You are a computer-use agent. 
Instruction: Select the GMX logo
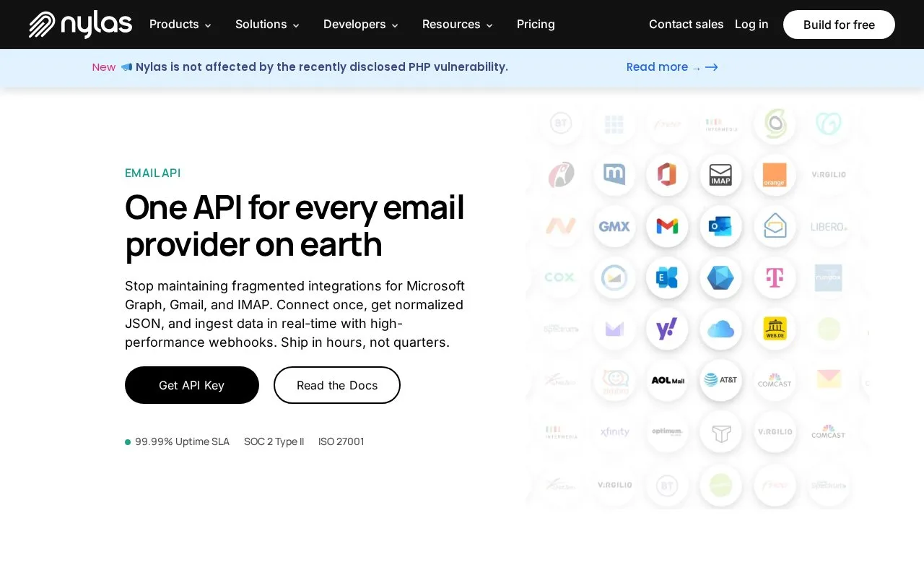(614, 226)
